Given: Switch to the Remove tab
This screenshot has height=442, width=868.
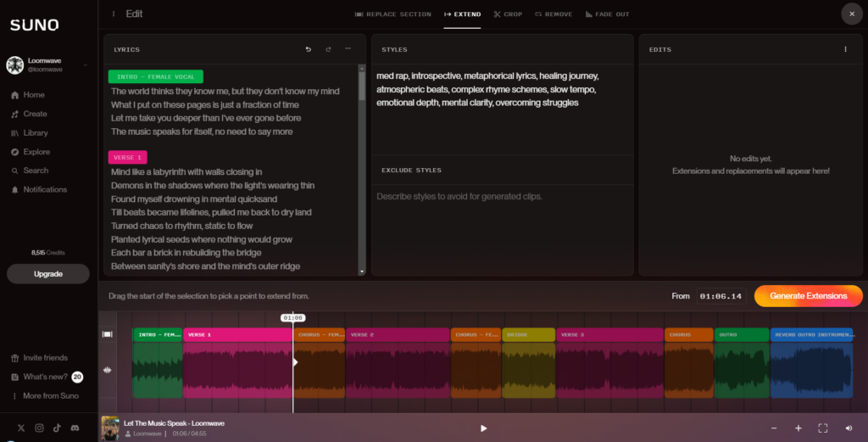Looking at the screenshot, I should pos(554,14).
